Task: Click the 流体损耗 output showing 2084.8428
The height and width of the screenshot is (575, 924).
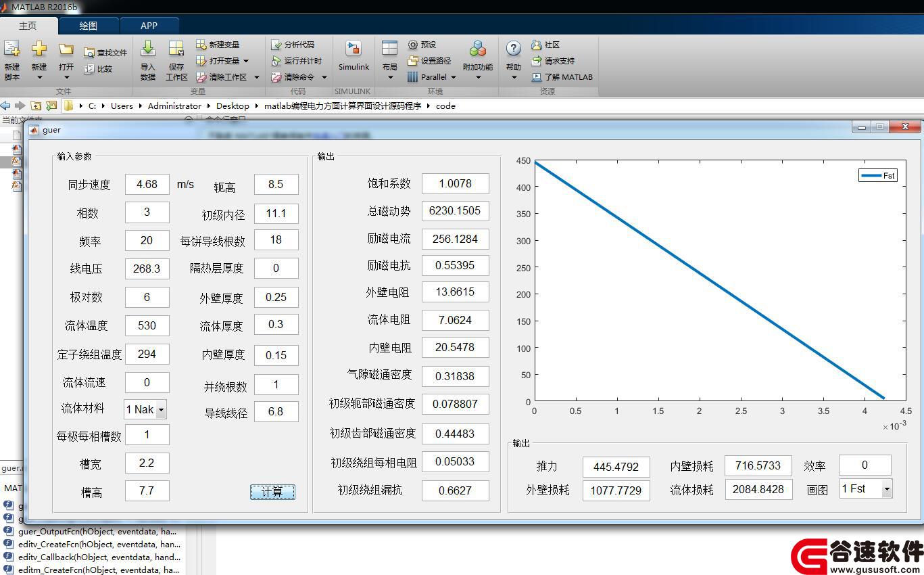Action: [758, 489]
